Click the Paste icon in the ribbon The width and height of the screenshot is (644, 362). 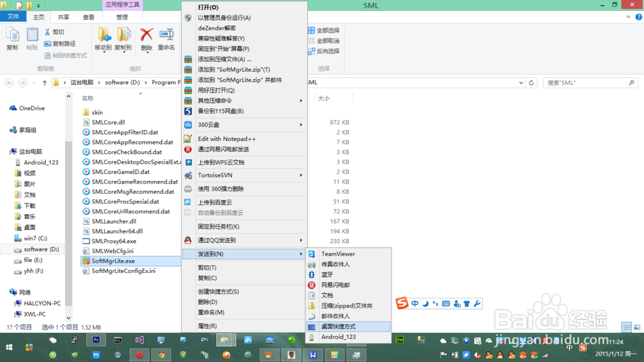click(x=32, y=39)
